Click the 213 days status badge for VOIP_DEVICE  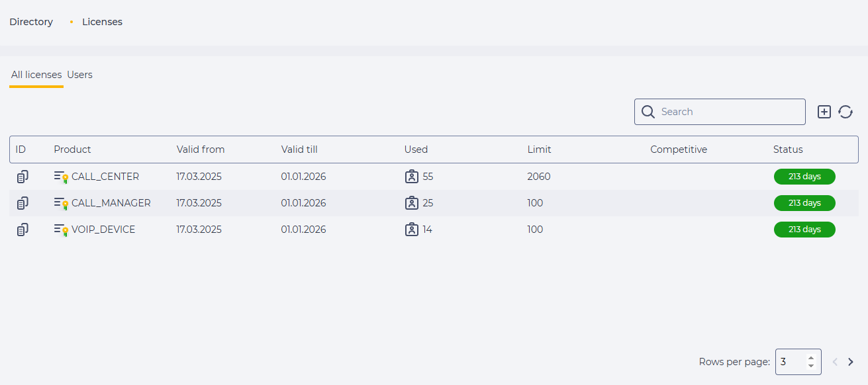coord(804,230)
